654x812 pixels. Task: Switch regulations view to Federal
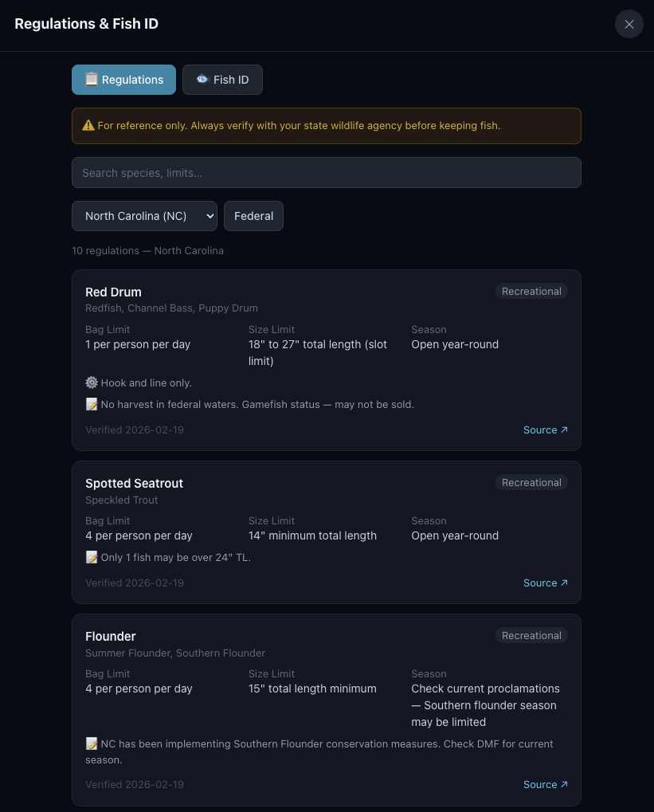[253, 216]
